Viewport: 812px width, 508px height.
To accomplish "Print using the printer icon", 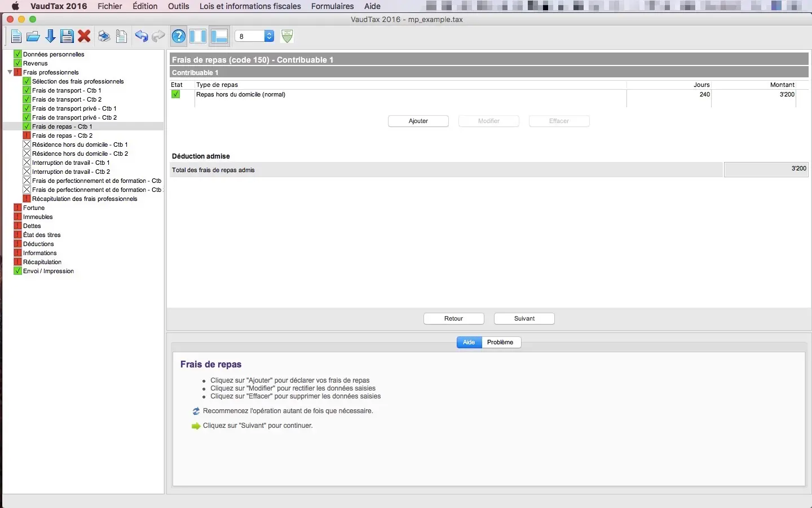I will 104,37.
